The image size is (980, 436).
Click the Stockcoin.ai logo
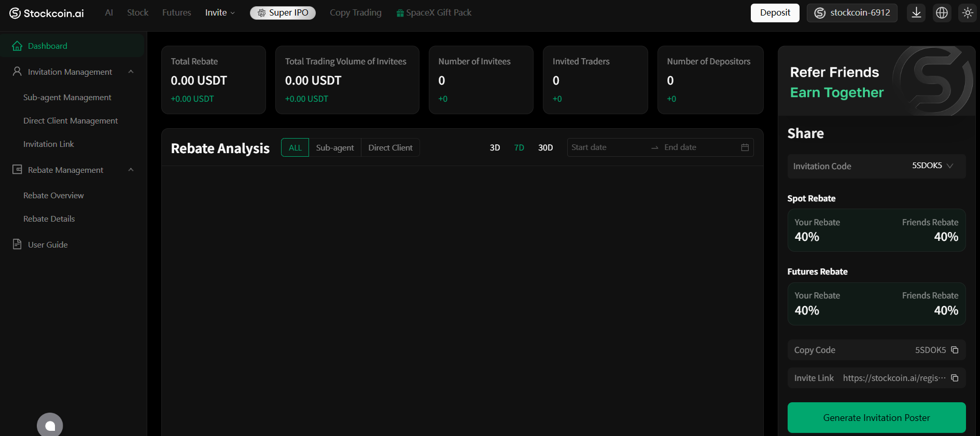click(47, 13)
